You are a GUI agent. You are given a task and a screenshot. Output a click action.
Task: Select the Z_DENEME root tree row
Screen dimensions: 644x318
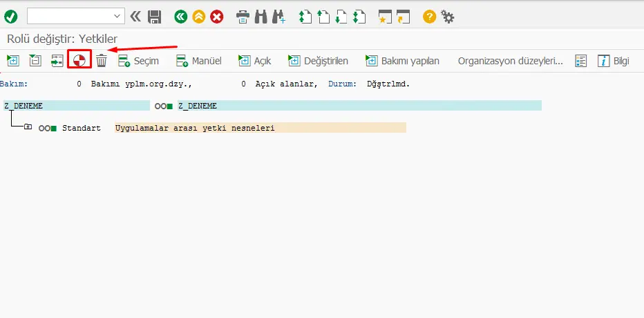point(23,106)
